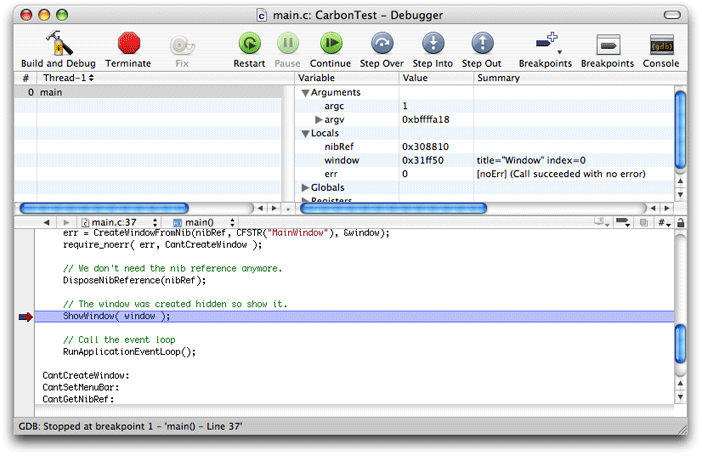
Task: Collapse the Locals group
Action: (x=306, y=133)
